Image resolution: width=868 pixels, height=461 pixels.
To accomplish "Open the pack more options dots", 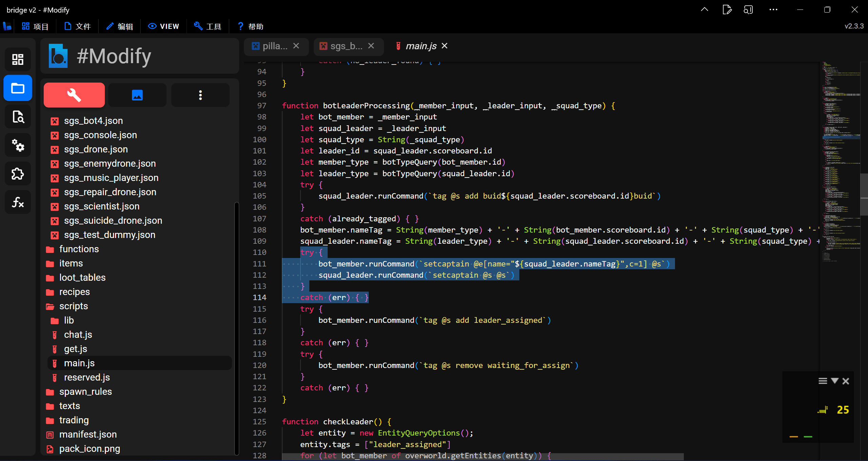I will (200, 95).
